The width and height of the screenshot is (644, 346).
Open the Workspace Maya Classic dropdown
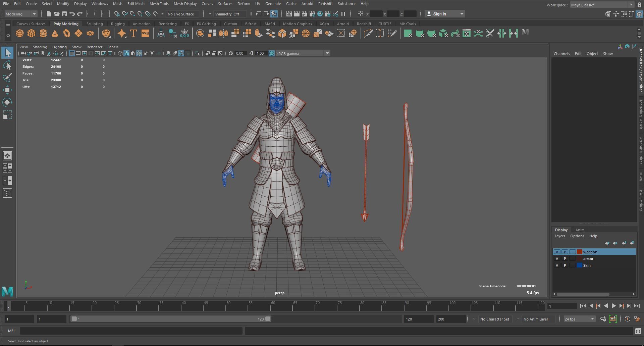tap(602, 5)
